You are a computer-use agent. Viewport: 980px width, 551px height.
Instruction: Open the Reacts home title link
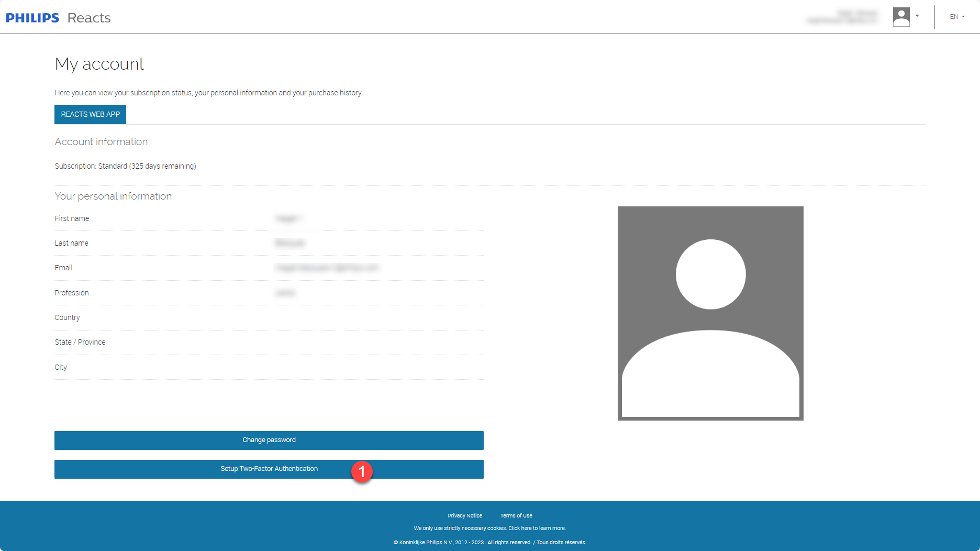click(89, 18)
